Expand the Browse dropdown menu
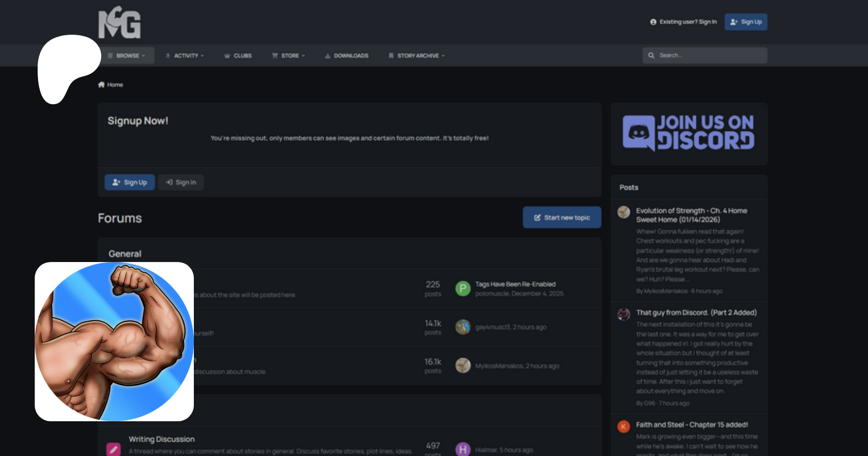Image resolution: width=868 pixels, height=456 pixels. point(126,55)
